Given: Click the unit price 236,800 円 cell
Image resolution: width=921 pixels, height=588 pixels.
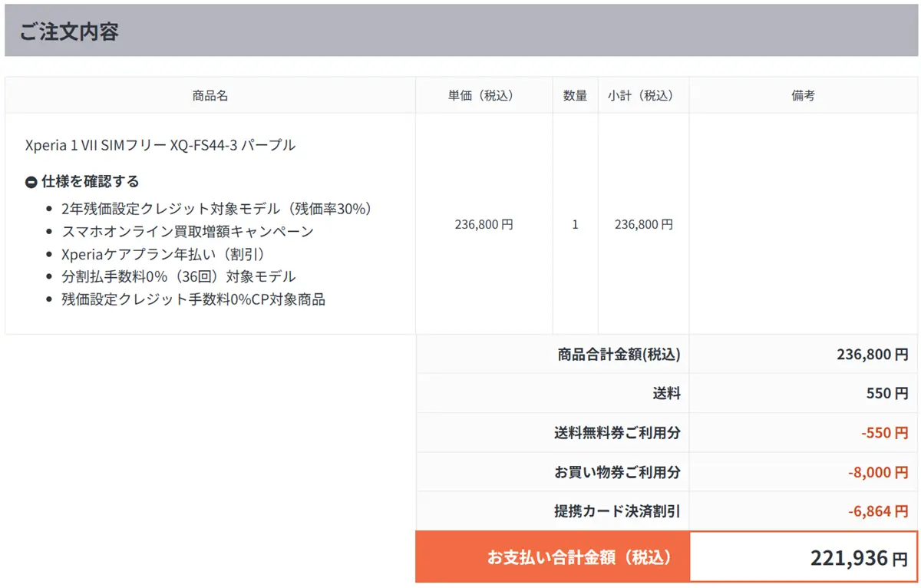Looking at the screenshot, I should click(484, 225).
